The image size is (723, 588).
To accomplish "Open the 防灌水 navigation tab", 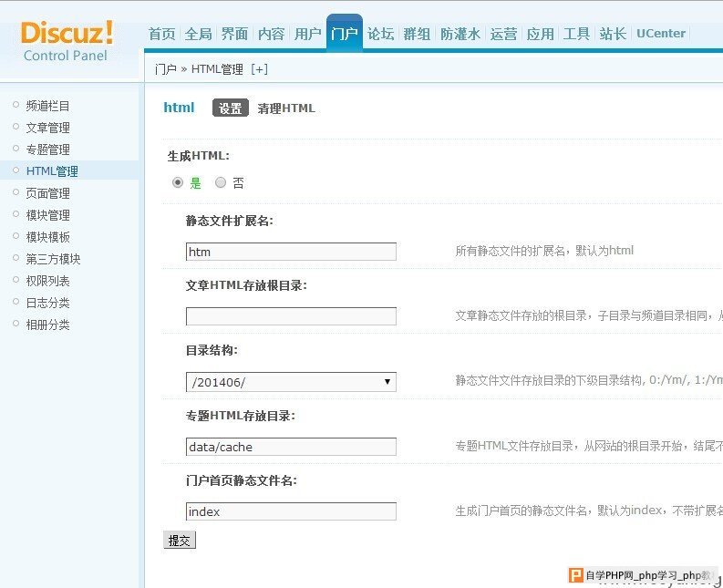I will coord(460,34).
